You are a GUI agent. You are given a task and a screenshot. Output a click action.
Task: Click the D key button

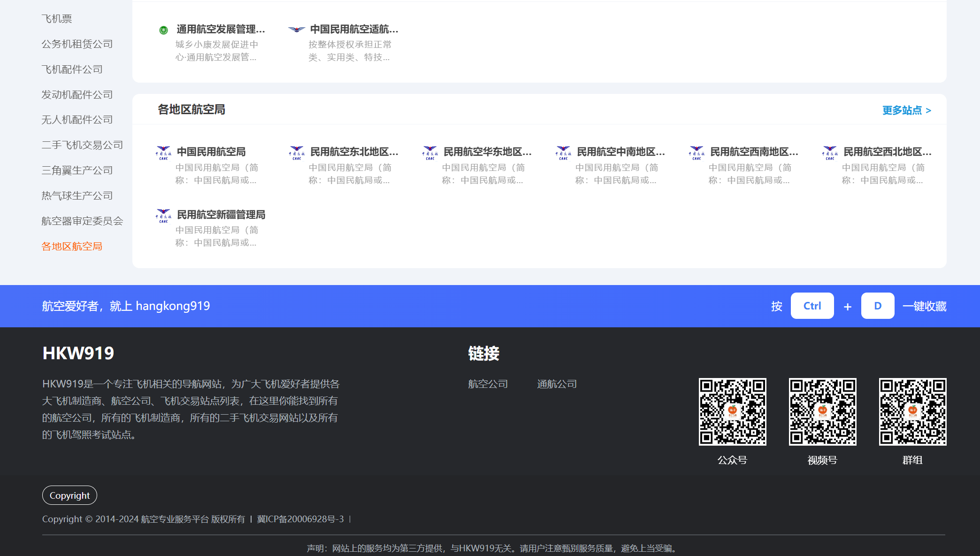(878, 306)
